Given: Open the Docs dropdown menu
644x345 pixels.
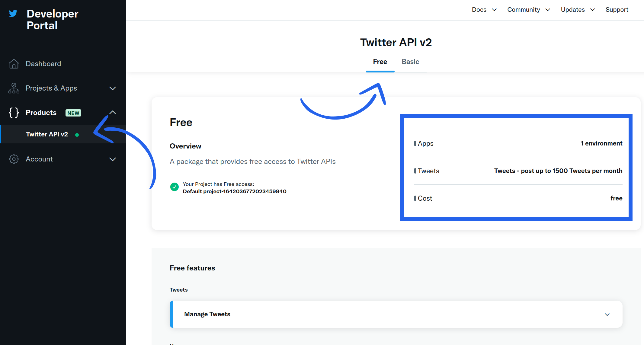Looking at the screenshot, I should coord(484,10).
